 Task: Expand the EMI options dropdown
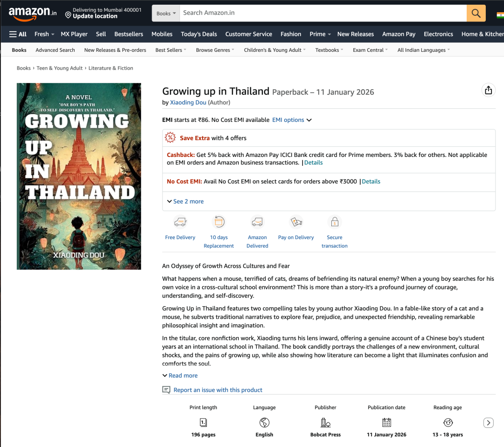click(292, 120)
